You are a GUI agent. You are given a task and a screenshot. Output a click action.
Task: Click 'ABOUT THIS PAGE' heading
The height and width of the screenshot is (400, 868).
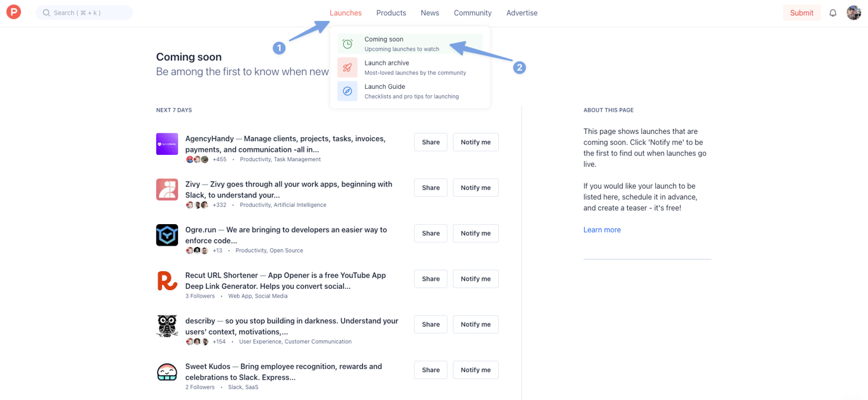pyautogui.click(x=608, y=110)
